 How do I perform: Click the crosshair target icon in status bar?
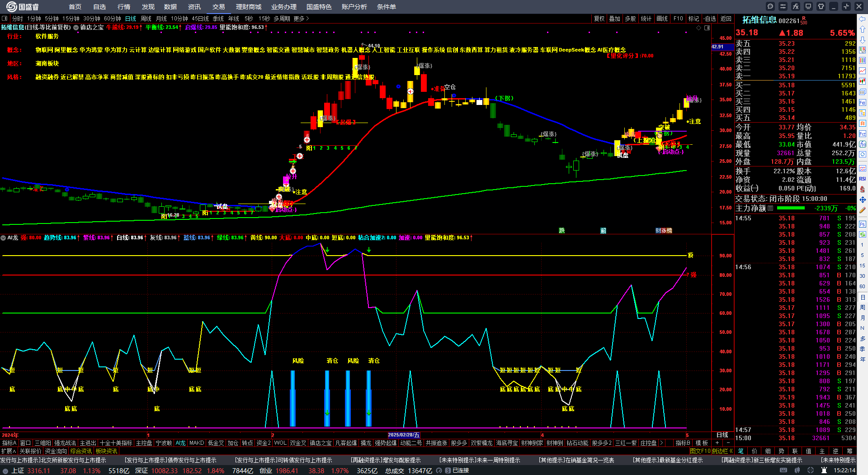pos(811,470)
